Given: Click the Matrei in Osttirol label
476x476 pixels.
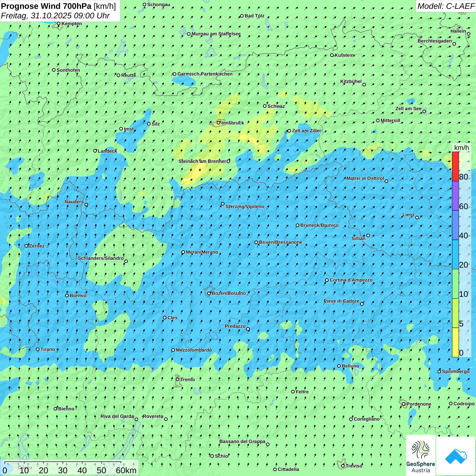Looking at the screenshot, I should 365,178.
